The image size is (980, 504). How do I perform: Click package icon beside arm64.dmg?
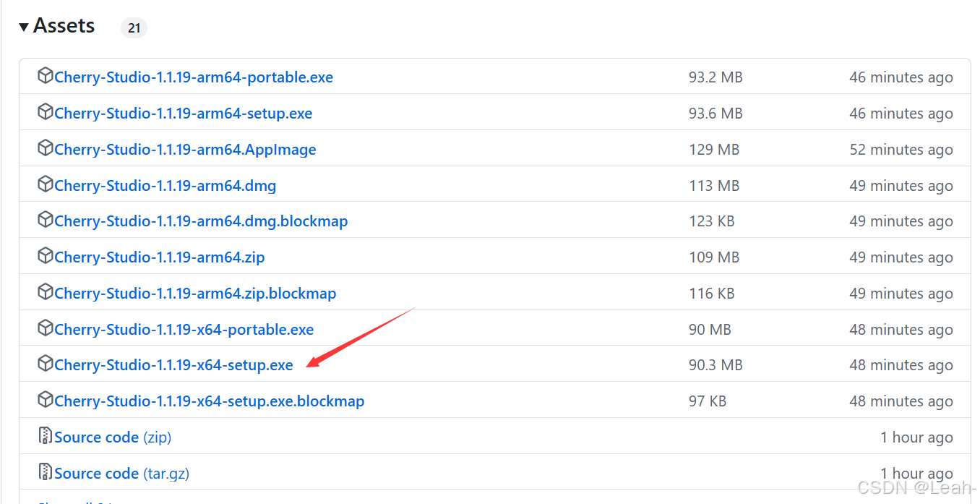click(x=46, y=184)
